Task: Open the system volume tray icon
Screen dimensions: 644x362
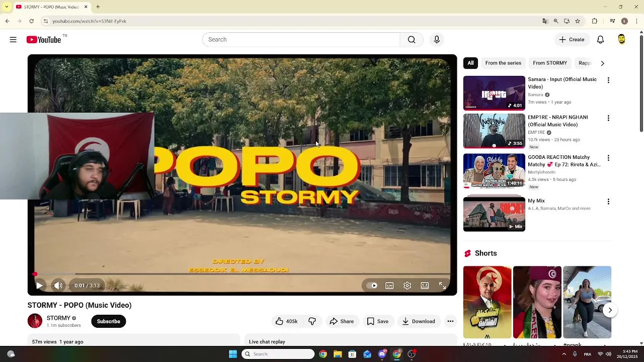Action: (609, 354)
